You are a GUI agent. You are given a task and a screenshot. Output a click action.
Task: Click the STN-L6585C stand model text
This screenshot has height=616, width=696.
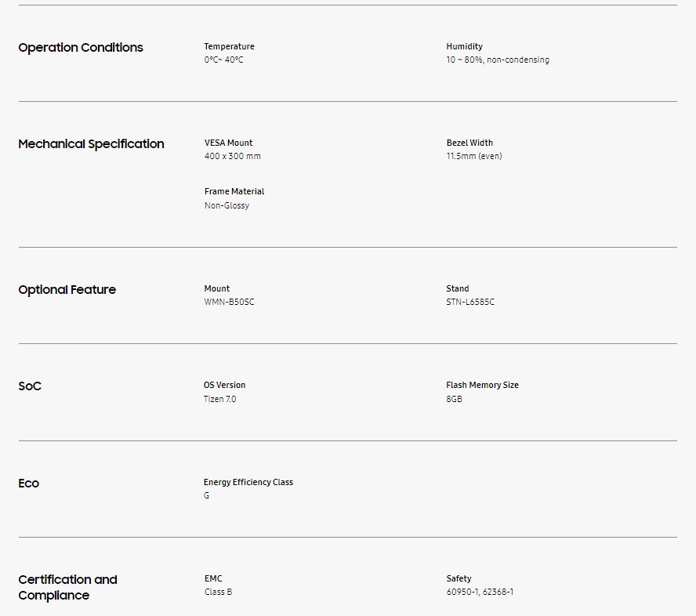(470, 303)
